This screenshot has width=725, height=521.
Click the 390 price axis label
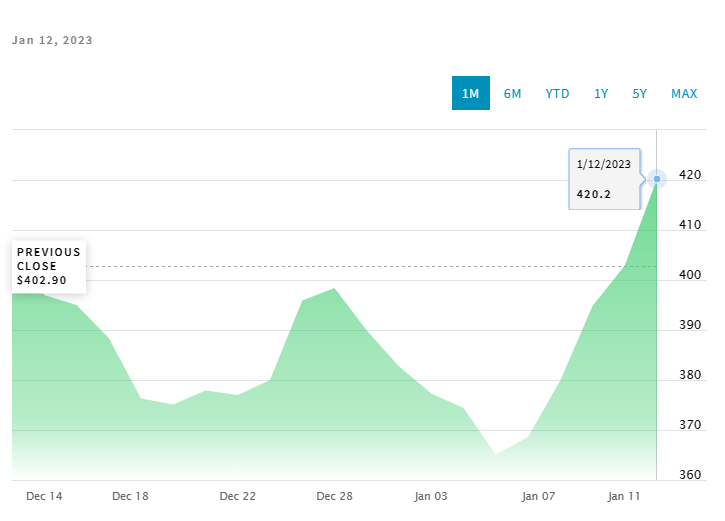[x=689, y=326]
